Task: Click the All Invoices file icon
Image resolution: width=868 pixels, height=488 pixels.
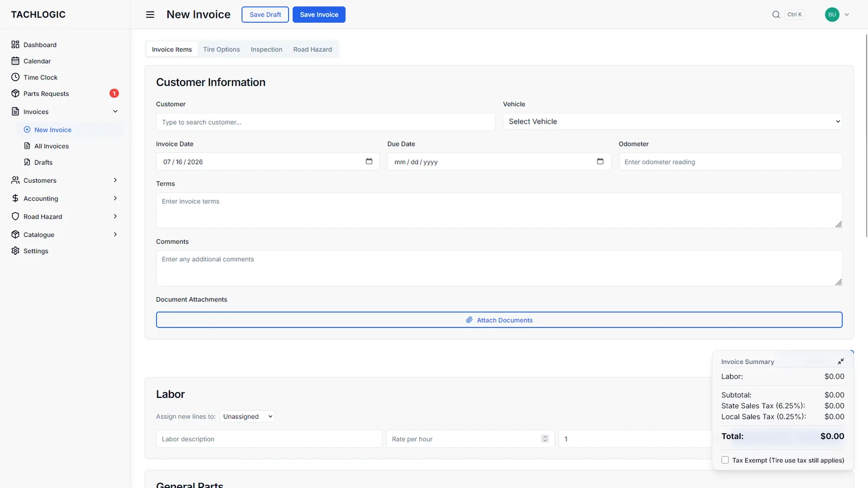Action: click(x=27, y=146)
